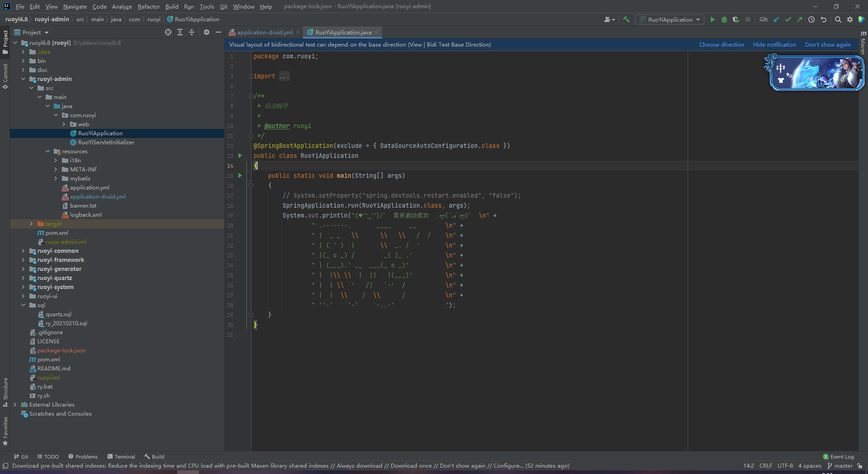Collapse All icon in Project panel header
This screenshot has height=474, width=868.
(192, 32)
